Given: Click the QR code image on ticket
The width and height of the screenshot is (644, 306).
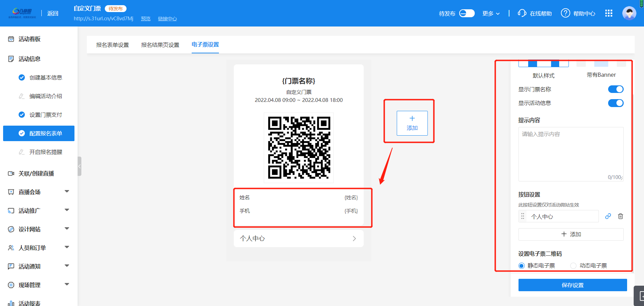Looking at the screenshot, I should [299, 148].
